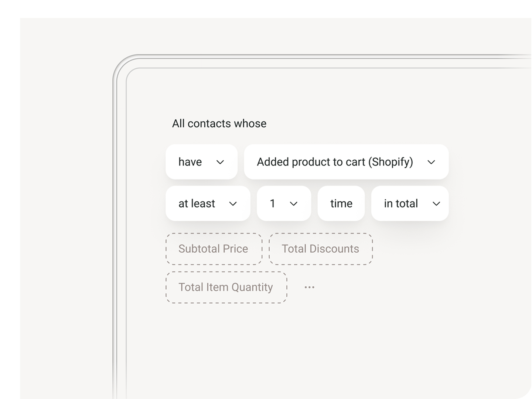
Task: Click the chevron arrow in the "have" selector
Action: coord(220,162)
